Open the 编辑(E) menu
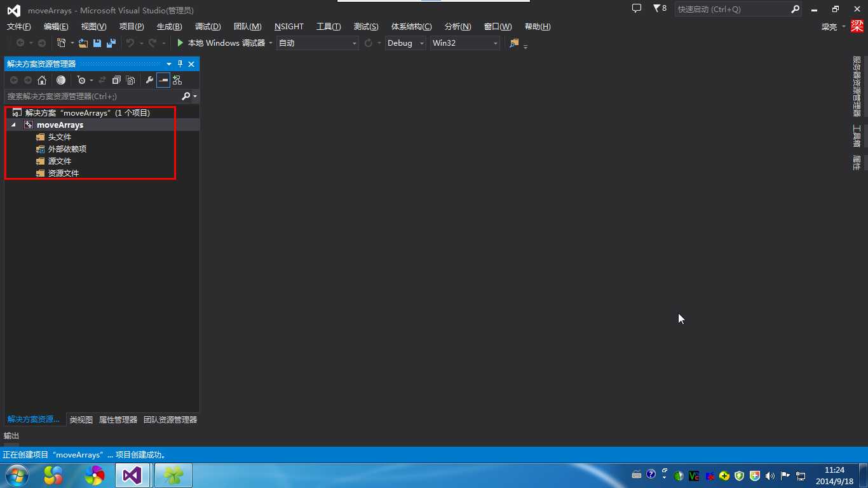This screenshot has height=488, width=868. tap(56, 26)
